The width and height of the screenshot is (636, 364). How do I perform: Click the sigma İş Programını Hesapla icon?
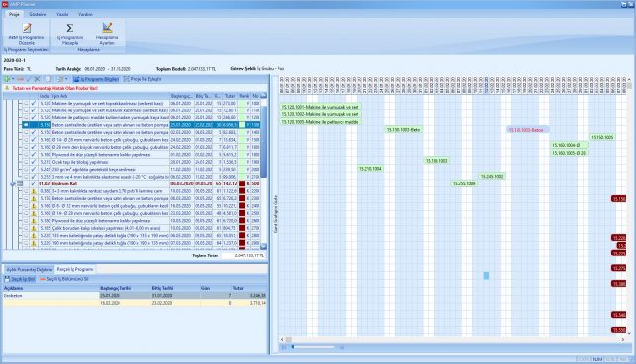70,28
